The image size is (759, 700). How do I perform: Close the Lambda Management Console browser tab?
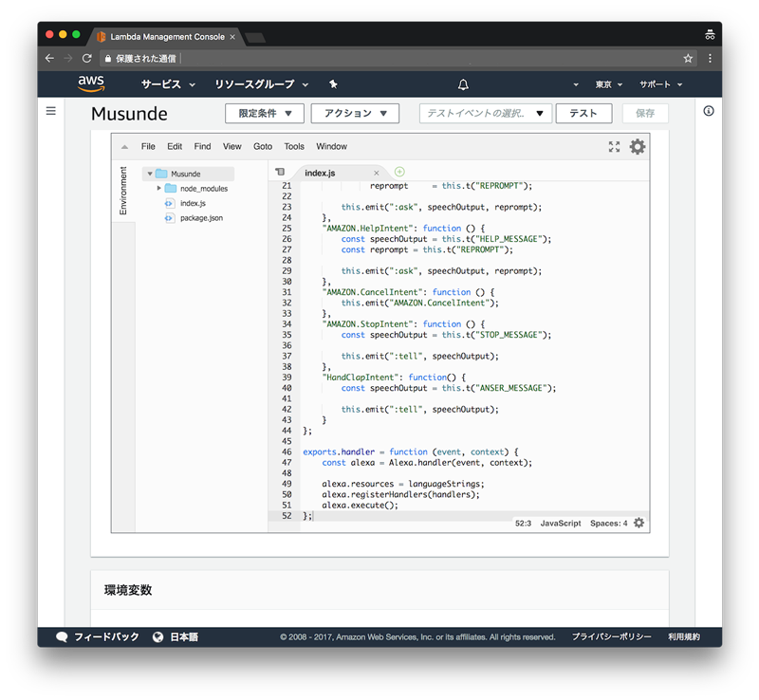(232, 37)
